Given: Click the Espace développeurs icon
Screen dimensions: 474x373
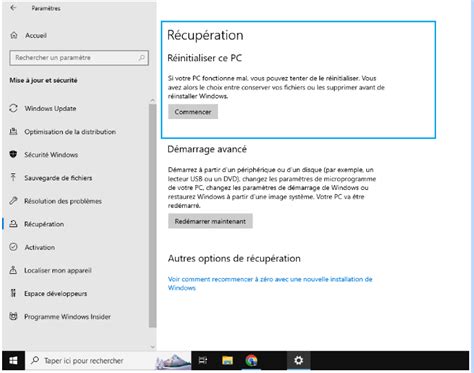Looking at the screenshot, I should (13, 293).
